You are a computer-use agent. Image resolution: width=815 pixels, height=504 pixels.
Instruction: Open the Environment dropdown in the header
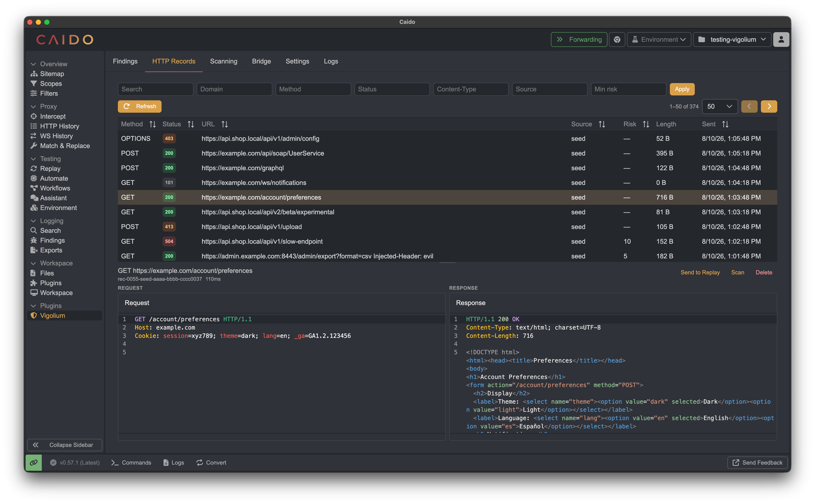[659, 40]
